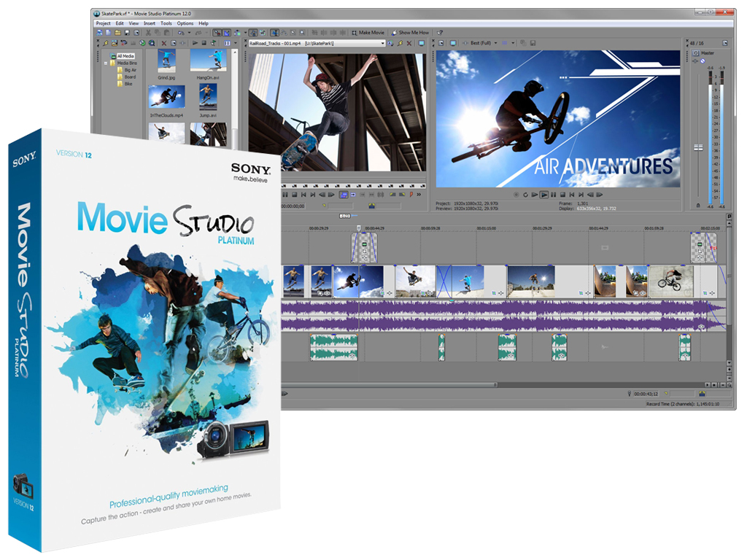Collapse the Media Bins tree node
The image size is (747, 560).
point(104,63)
